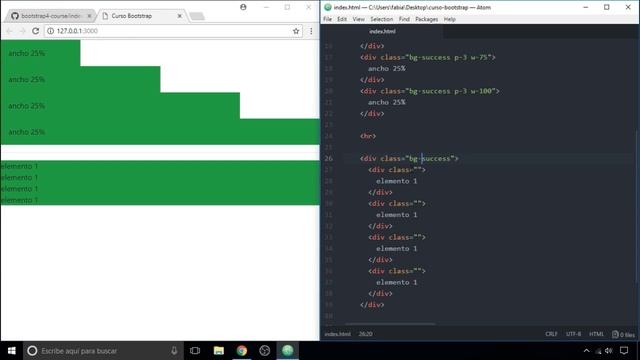Click taskbar search box 'Escribe aquí para buscar'
This screenshot has width=640, height=360.
point(102,351)
